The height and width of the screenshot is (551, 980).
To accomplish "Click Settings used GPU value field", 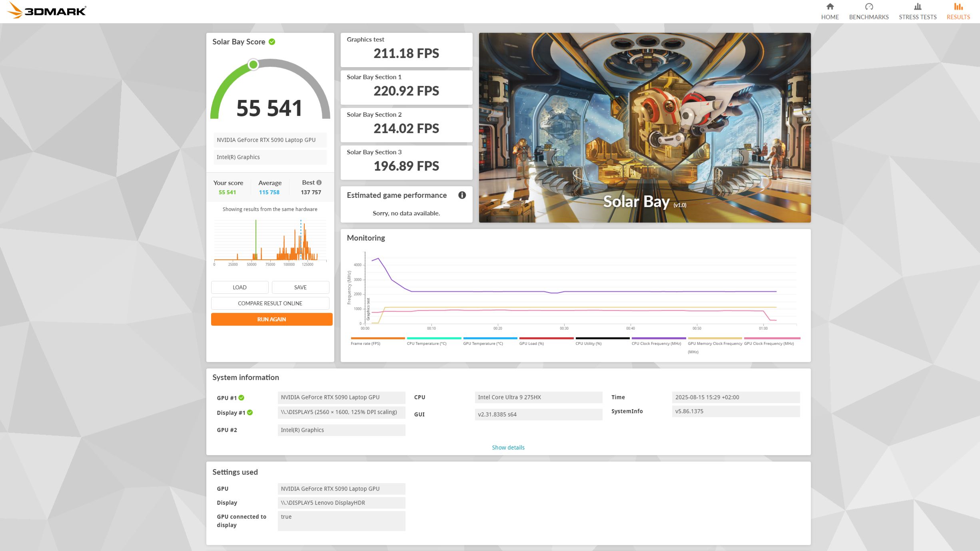I will [341, 489].
